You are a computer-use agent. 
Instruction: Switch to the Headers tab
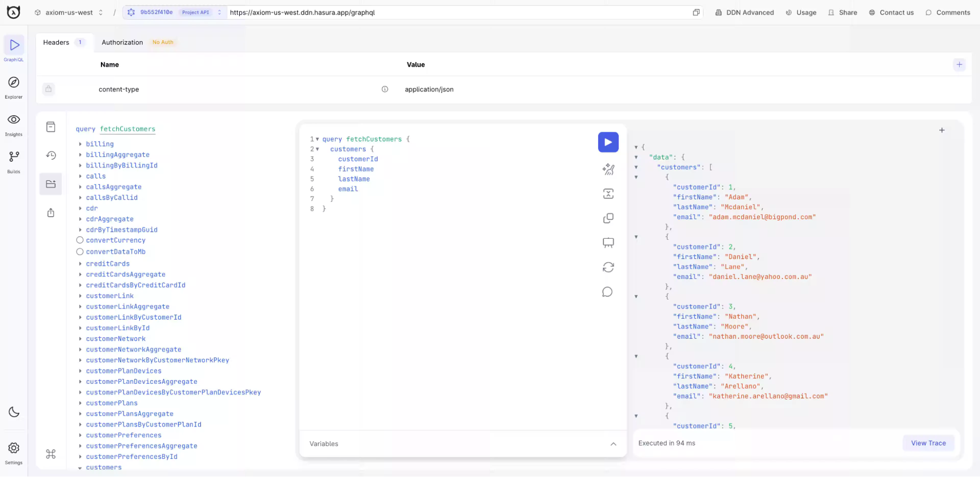[x=64, y=43]
